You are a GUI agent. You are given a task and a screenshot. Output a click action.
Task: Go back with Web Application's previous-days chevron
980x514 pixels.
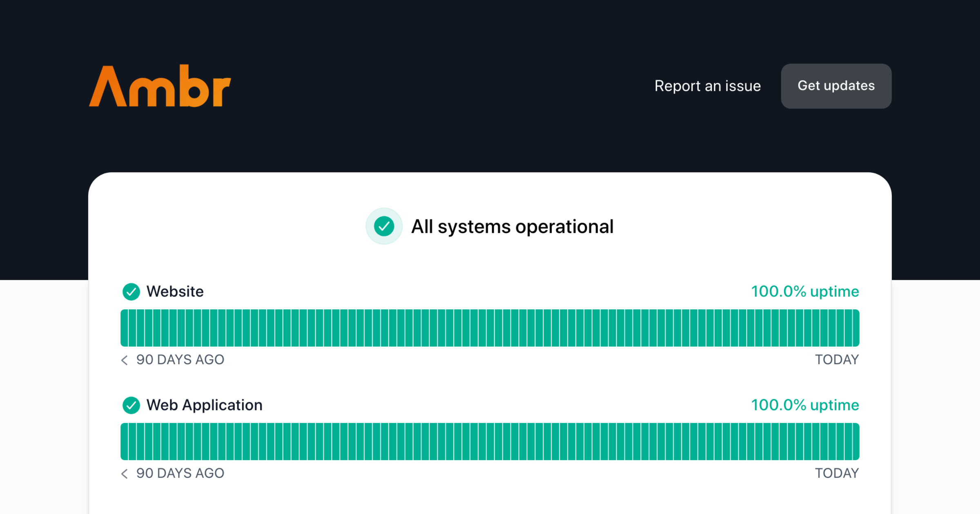125,473
